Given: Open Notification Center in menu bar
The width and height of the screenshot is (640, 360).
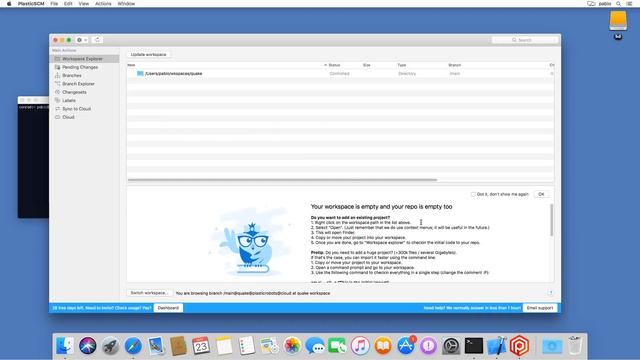Looking at the screenshot, I should [x=629, y=4].
